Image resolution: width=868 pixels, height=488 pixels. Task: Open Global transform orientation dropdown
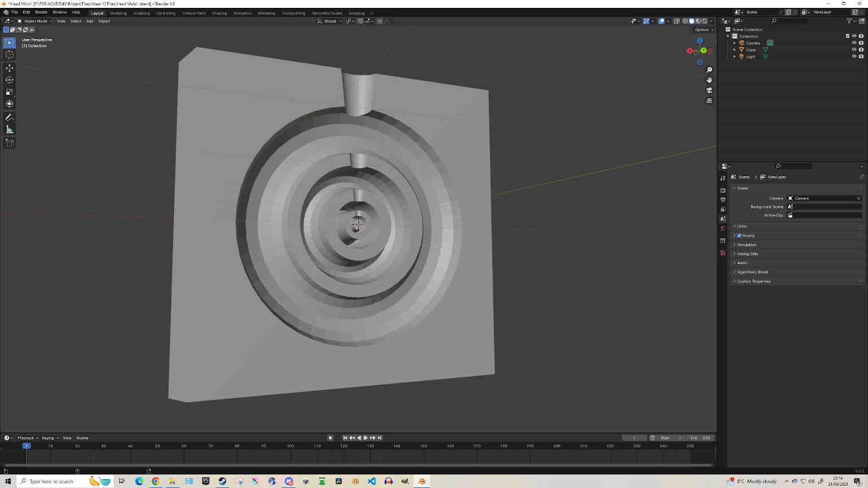329,21
